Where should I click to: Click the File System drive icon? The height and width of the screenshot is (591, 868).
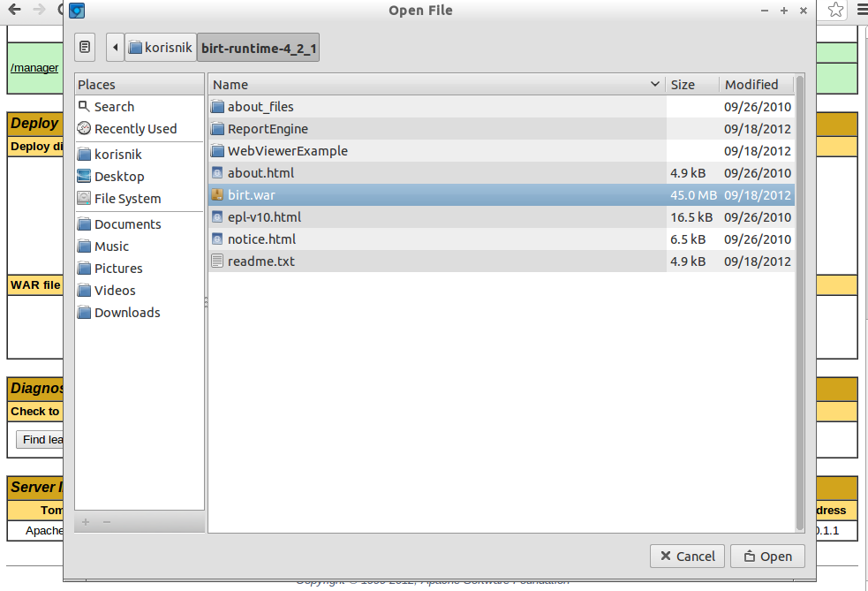(84, 198)
